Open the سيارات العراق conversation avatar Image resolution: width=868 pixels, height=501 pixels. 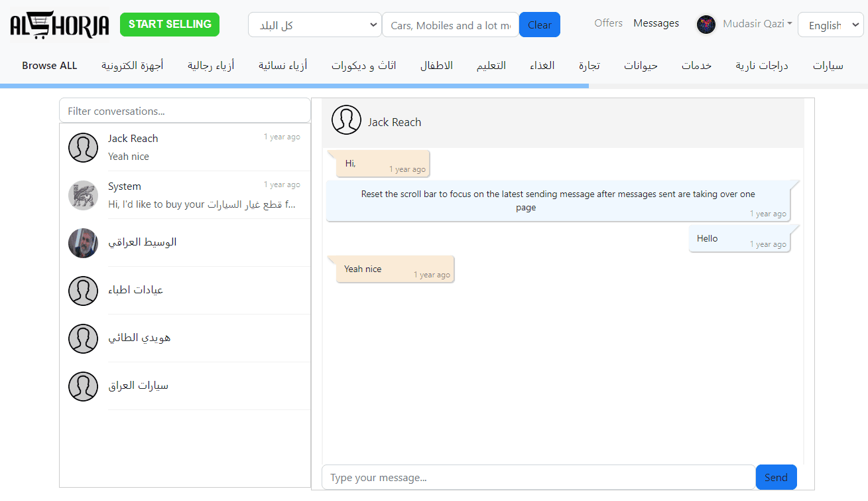(x=84, y=386)
